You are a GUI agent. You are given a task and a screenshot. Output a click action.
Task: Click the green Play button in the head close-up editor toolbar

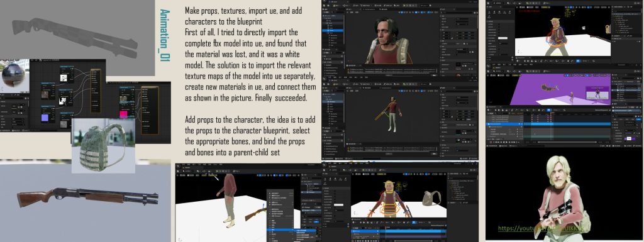(x=404, y=6)
